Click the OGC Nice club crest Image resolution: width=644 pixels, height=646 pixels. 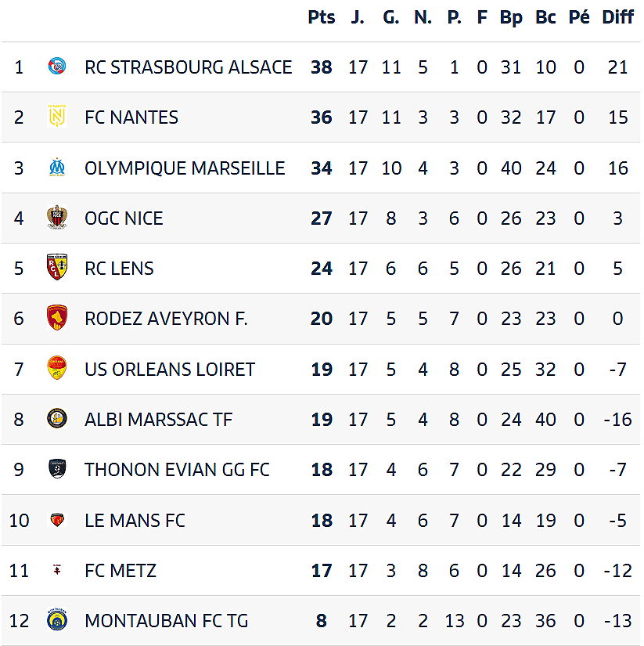pos(56,218)
